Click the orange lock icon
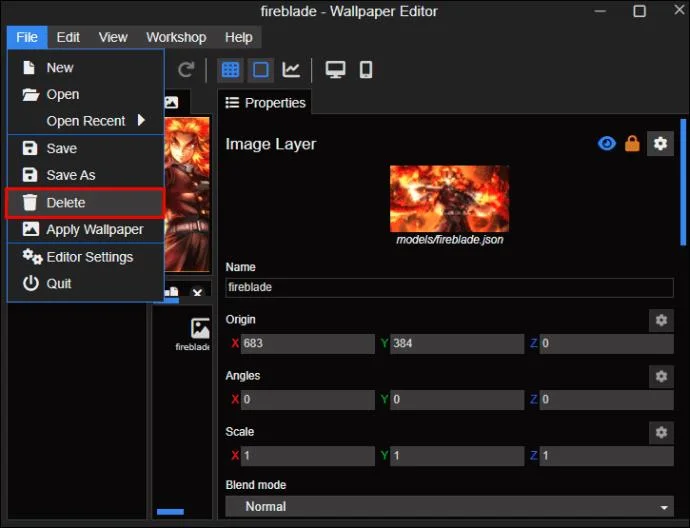Screen dimensions: 690x528 (x=632, y=143)
